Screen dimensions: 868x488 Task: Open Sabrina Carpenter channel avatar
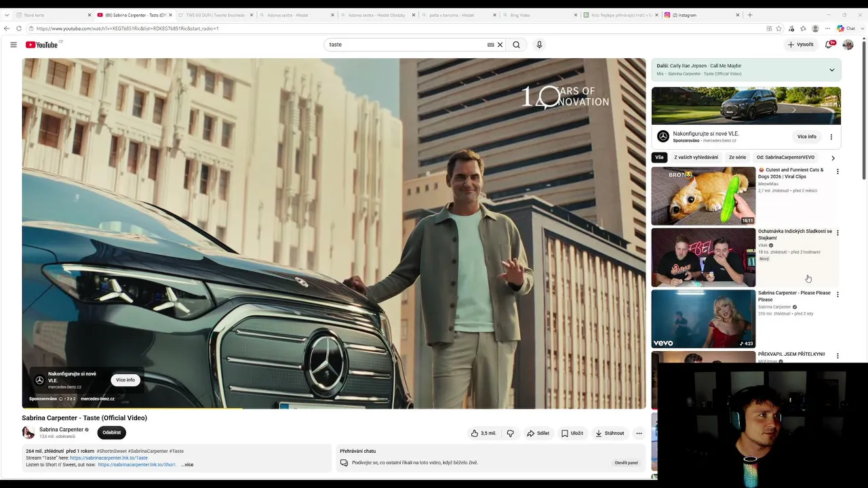click(28, 432)
